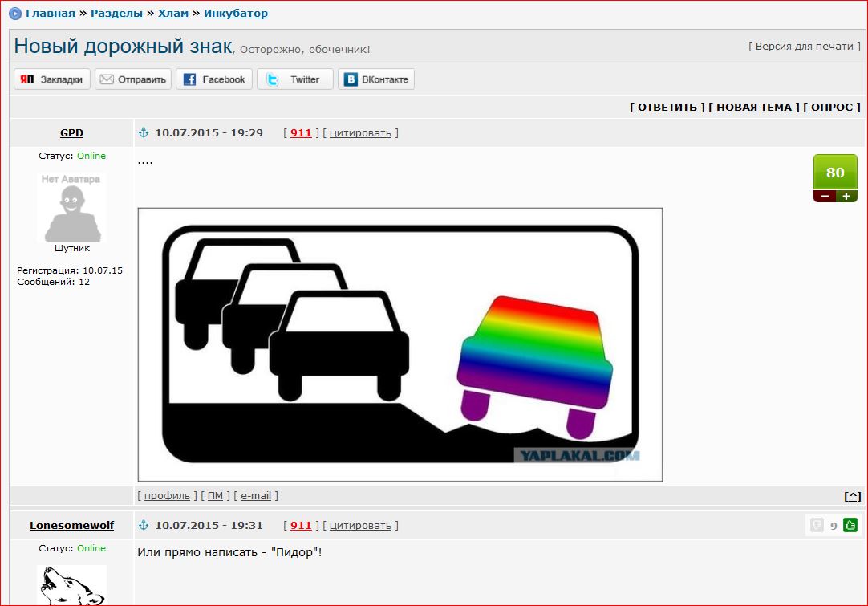Select the text Регистрация: 10.07.15

tap(70, 270)
